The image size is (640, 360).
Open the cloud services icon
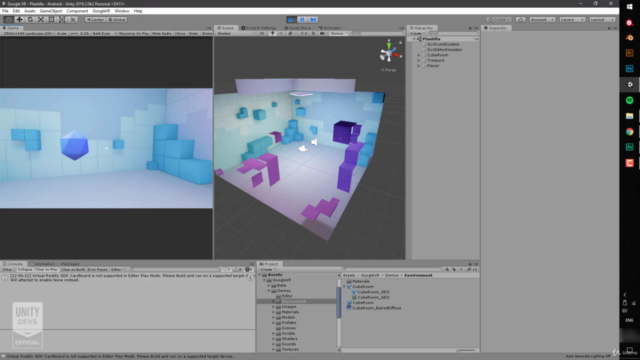click(x=520, y=20)
